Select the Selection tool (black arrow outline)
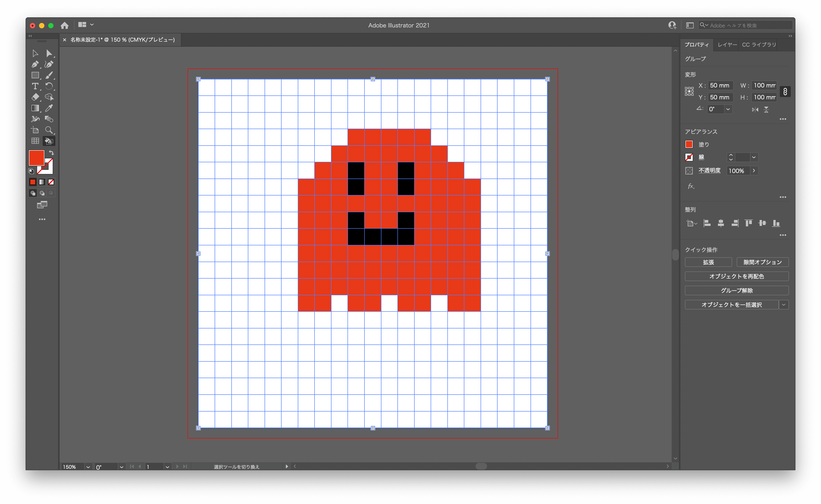Image resolution: width=821 pixels, height=504 pixels. 35,53
